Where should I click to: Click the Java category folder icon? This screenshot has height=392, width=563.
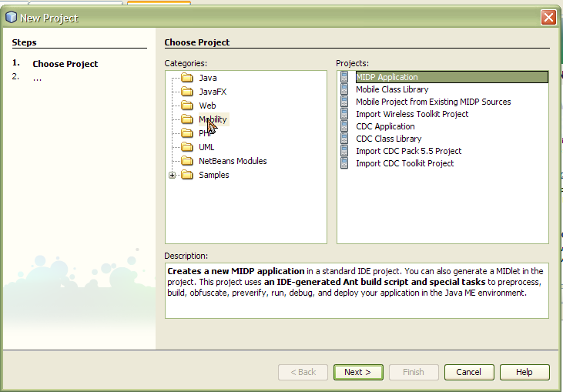[186, 78]
